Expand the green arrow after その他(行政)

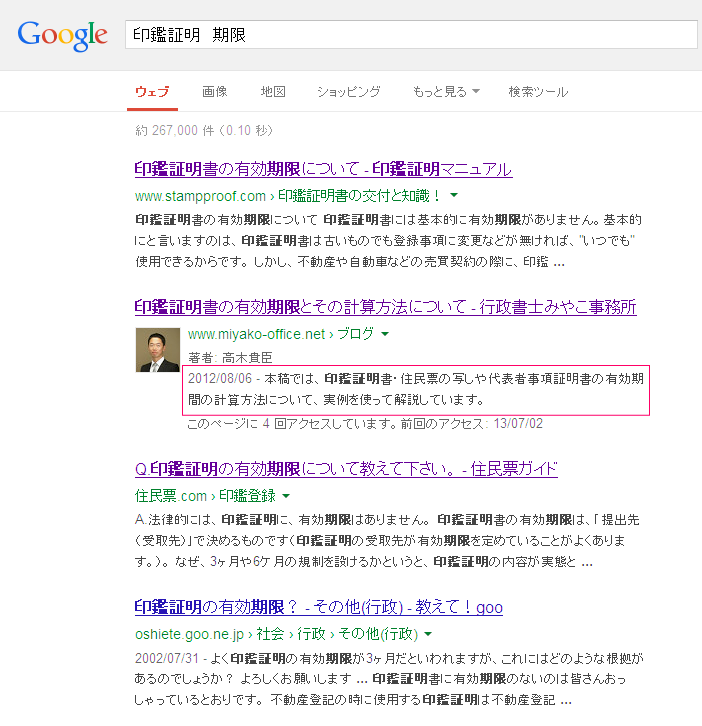(x=428, y=634)
